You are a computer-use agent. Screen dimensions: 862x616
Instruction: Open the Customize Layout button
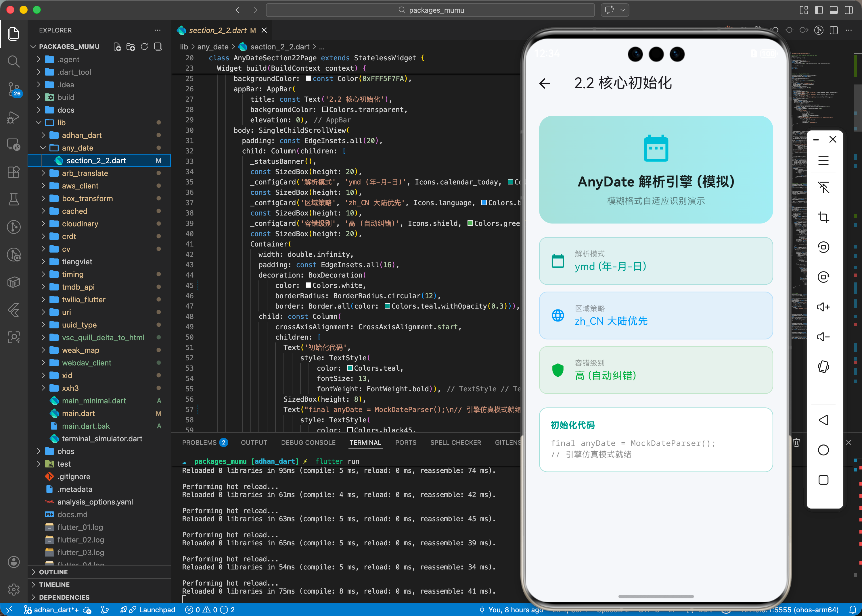(804, 10)
